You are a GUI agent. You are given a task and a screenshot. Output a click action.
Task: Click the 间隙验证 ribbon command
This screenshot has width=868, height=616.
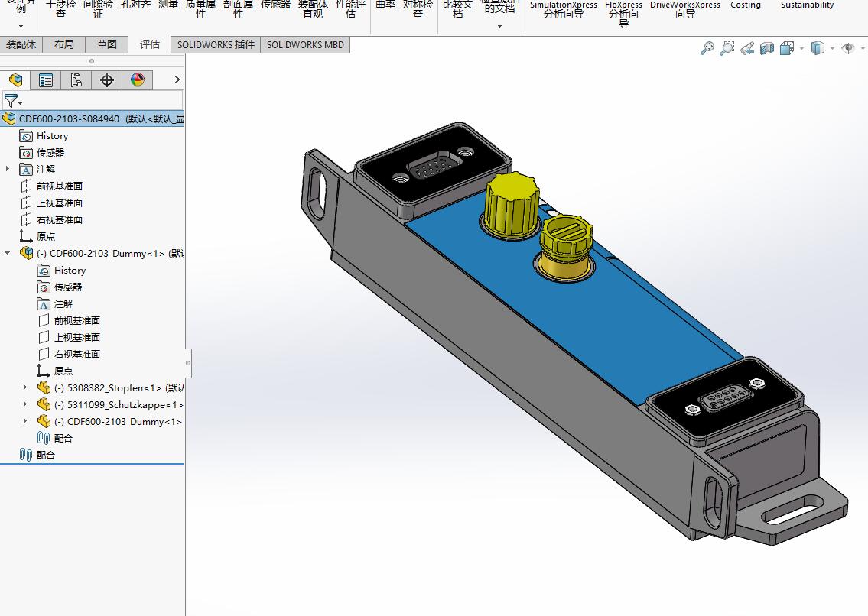click(x=98, y=8)
